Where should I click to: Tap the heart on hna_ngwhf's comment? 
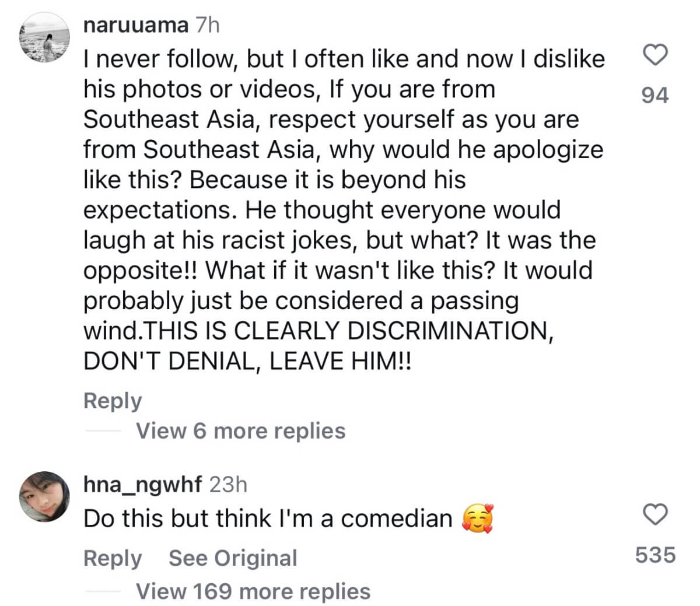coord(654,514)
